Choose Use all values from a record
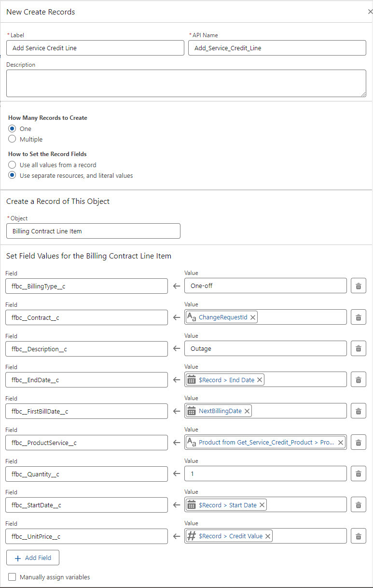The image size is (373, 588). pyautogui.click(x=13, y=165)
